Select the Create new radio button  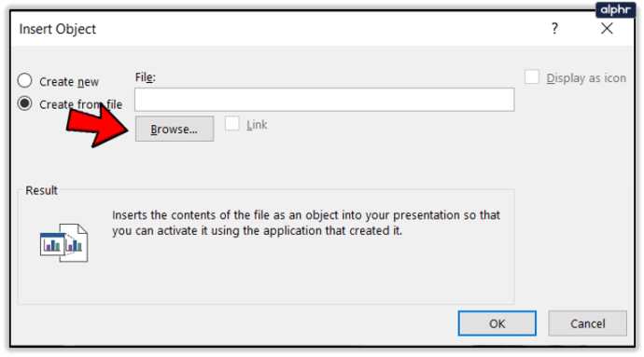(24, 80)
